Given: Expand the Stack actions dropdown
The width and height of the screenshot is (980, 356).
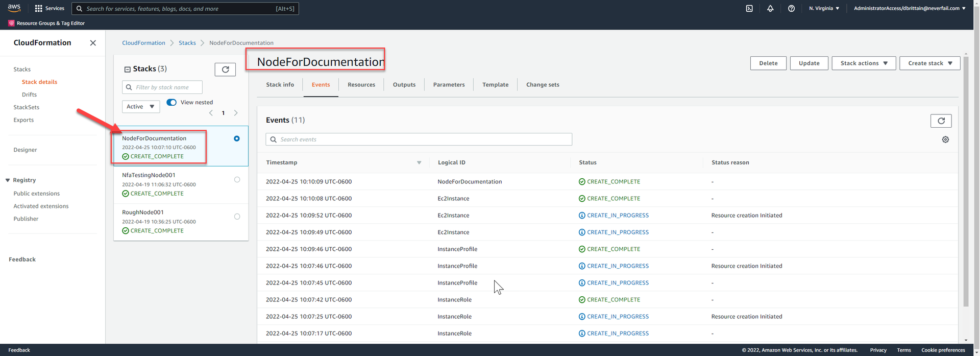Looking at the screenshot, I should (x=864, y=63).
